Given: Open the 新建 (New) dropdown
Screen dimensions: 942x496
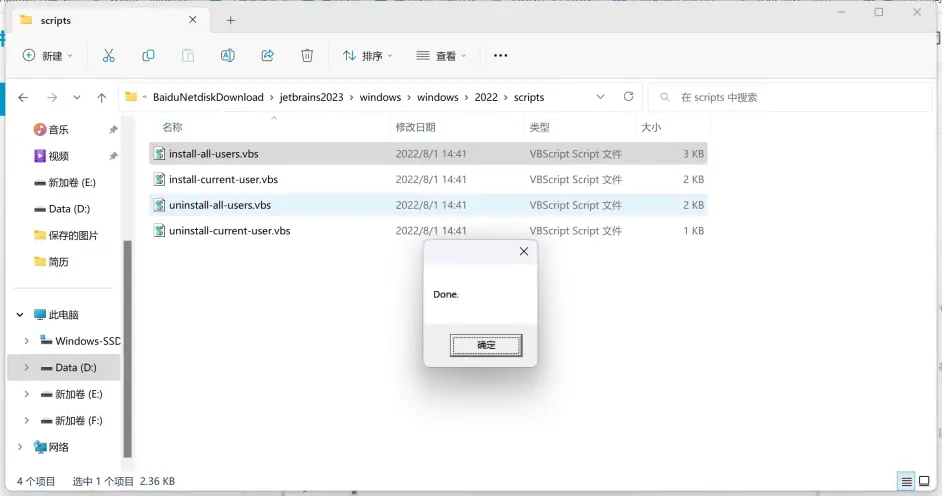Looking at the screenshot, I should (48, 56).
